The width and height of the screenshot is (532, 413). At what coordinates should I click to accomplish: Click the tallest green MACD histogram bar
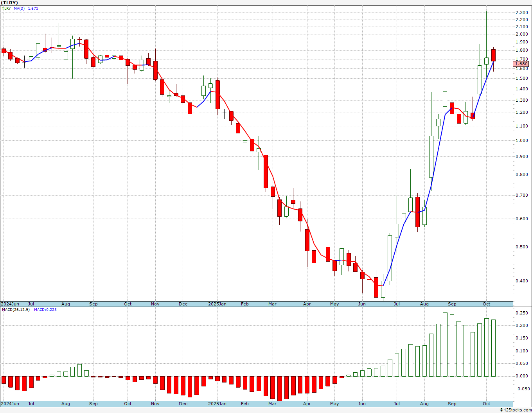click(x=445, y=344)
